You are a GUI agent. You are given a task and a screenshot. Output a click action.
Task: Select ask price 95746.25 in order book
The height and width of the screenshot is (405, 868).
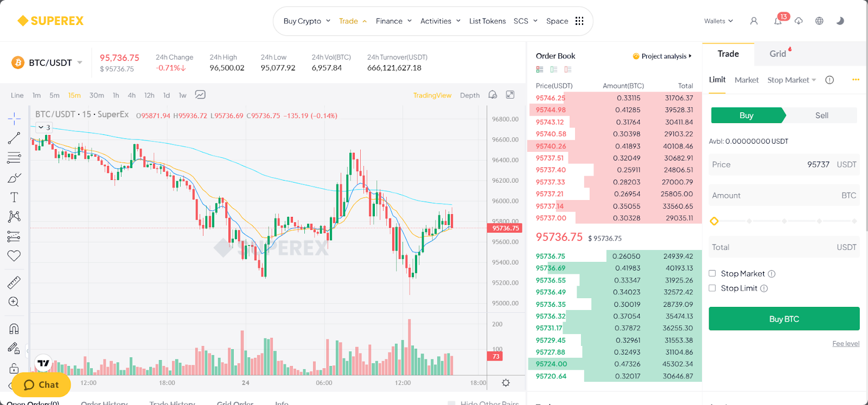(x=550, y=98)
